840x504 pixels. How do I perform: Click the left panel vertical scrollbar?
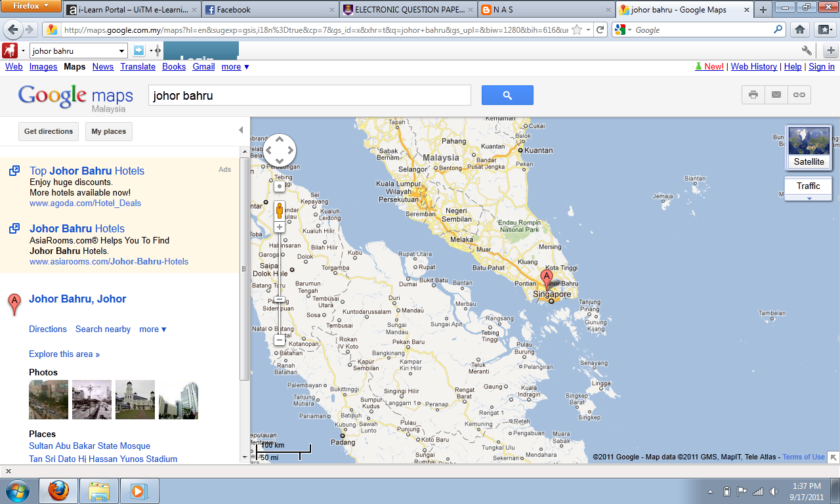245,269
